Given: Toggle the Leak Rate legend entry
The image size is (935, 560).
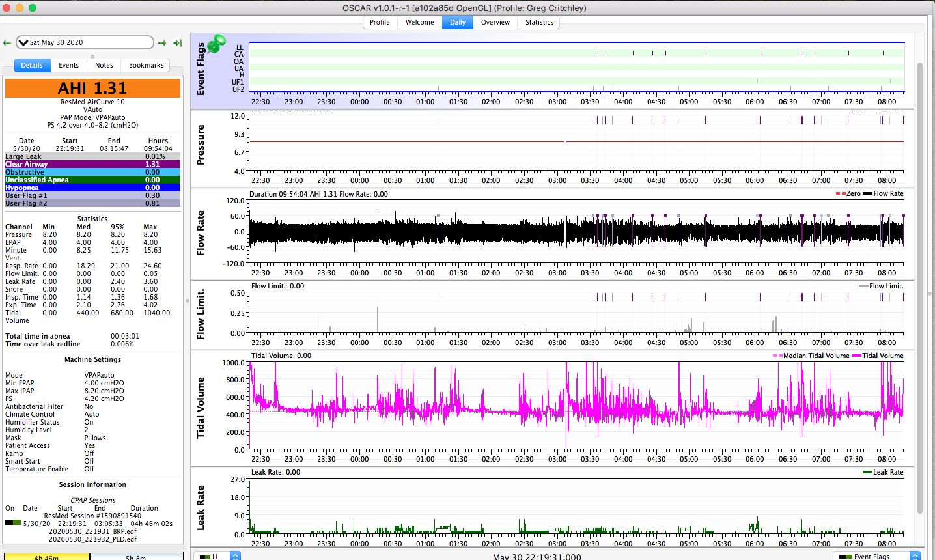Looking at the screenshot, I should point(883,472).
